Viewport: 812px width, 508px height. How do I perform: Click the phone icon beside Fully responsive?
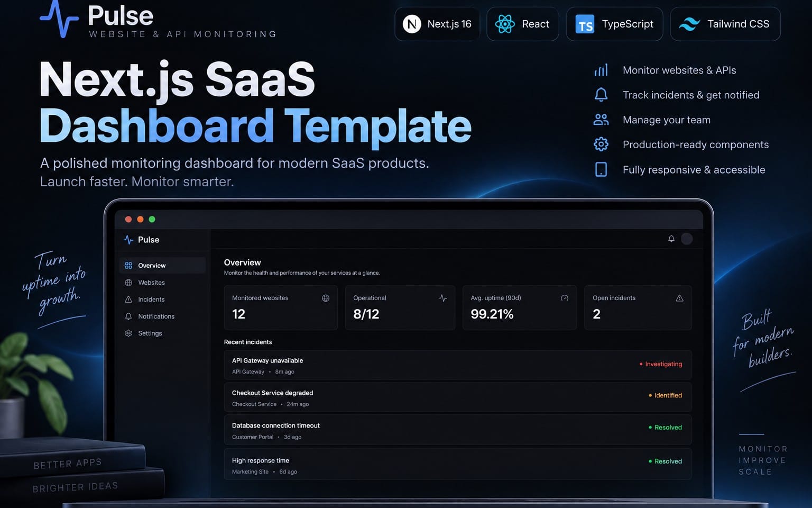601,169
